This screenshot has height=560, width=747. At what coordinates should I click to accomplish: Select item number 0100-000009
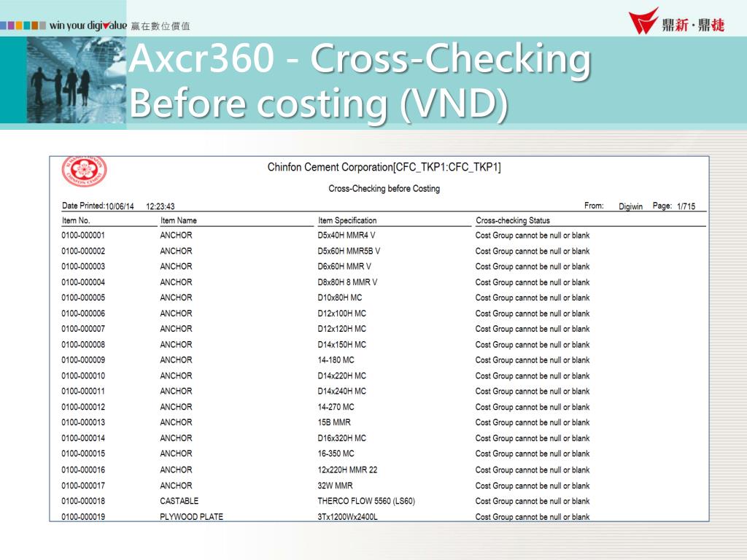click(x=83, y=360)
